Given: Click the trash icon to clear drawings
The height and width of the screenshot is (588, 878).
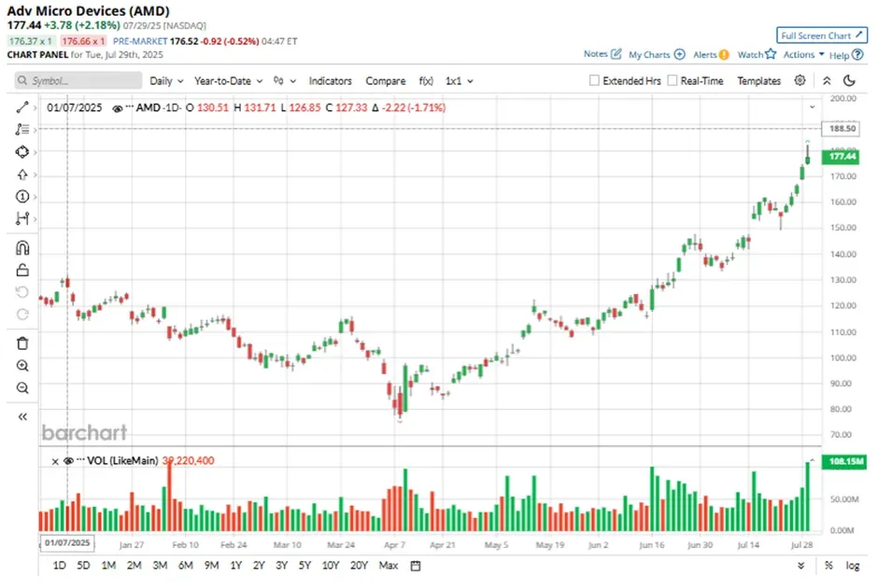Looking at the screenshot, I should (x=21, y=343).
